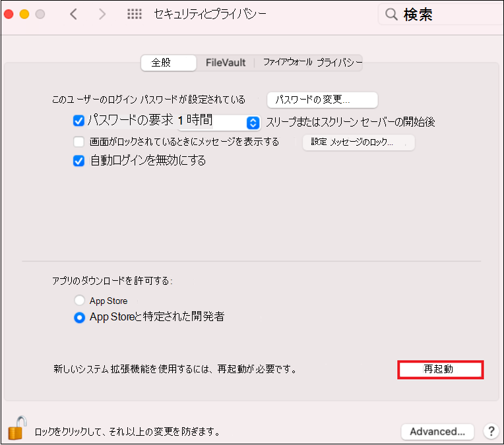Screen dimensions: 504x445
Task: Select App Storeと特定された開発者 radio option
Action: pos(79,318)
